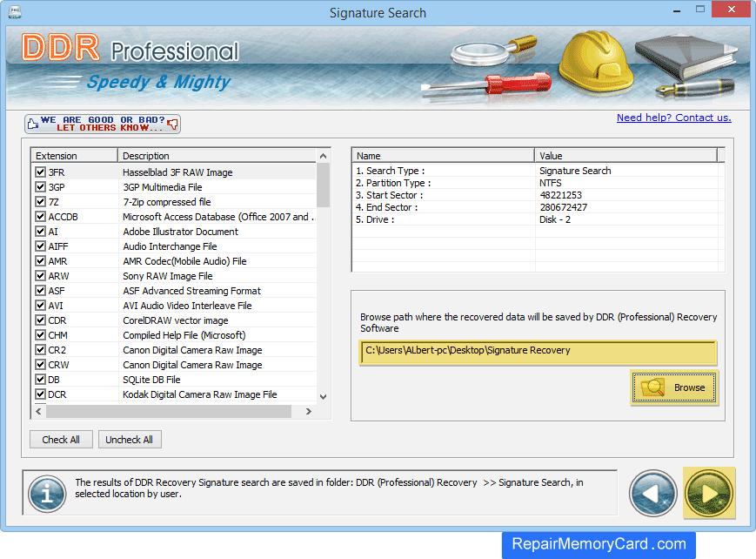Click the extension list scroll down arrow
The width and height of the screenshot is (756, 559).
(x=323, y=396)
